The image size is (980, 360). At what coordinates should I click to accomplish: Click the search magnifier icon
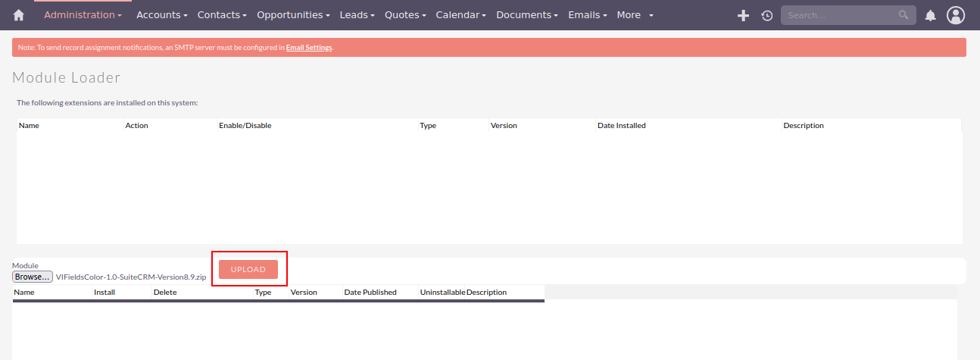point(904,15)
